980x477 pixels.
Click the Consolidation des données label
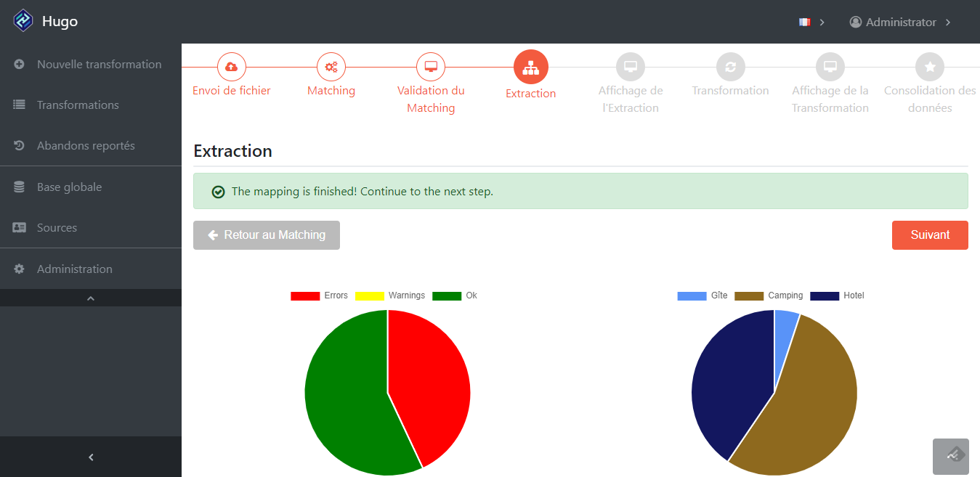930,99
